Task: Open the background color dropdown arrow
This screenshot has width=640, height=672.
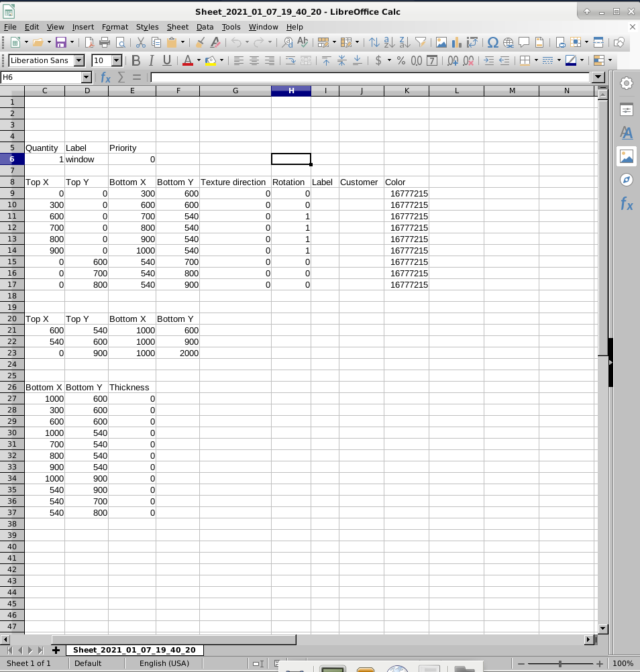Action: (x=221, y=60)
